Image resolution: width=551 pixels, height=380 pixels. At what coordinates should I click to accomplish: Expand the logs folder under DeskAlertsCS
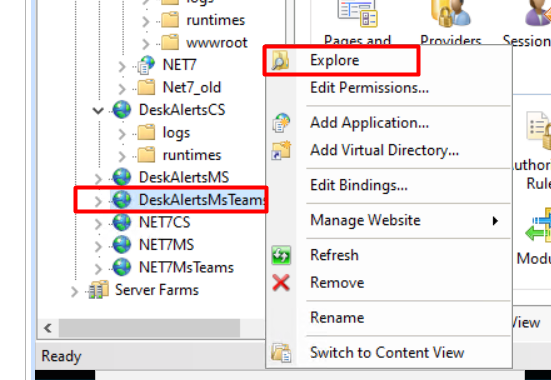point(122,133)
